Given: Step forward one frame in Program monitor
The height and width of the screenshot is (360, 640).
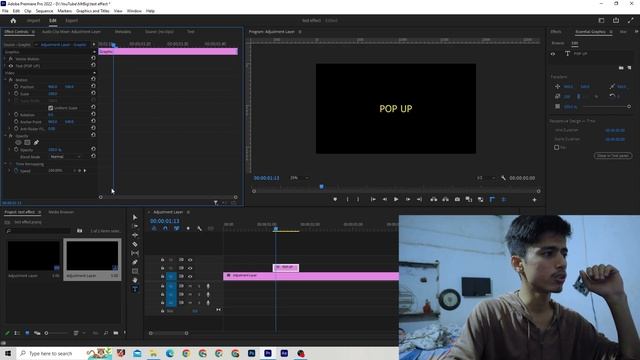Looking at the screenshot, I should pos(407,199).
